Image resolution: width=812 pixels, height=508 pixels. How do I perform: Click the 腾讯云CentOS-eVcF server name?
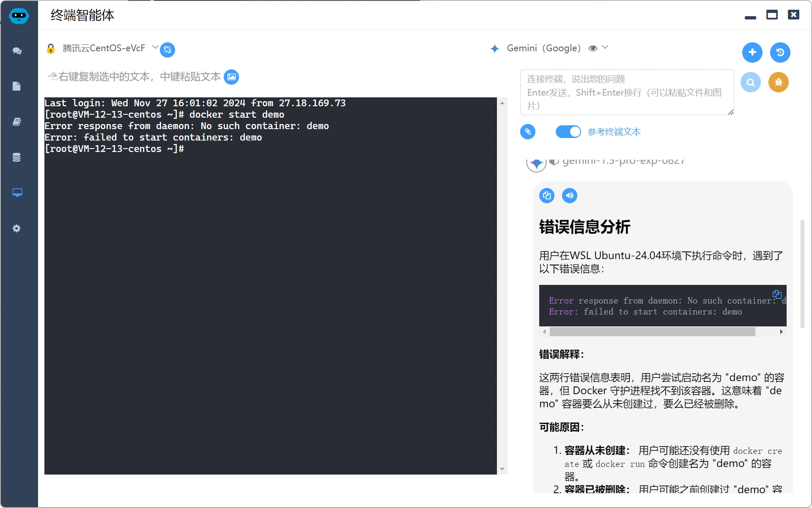pyautogui.click(x=104, y=48)
